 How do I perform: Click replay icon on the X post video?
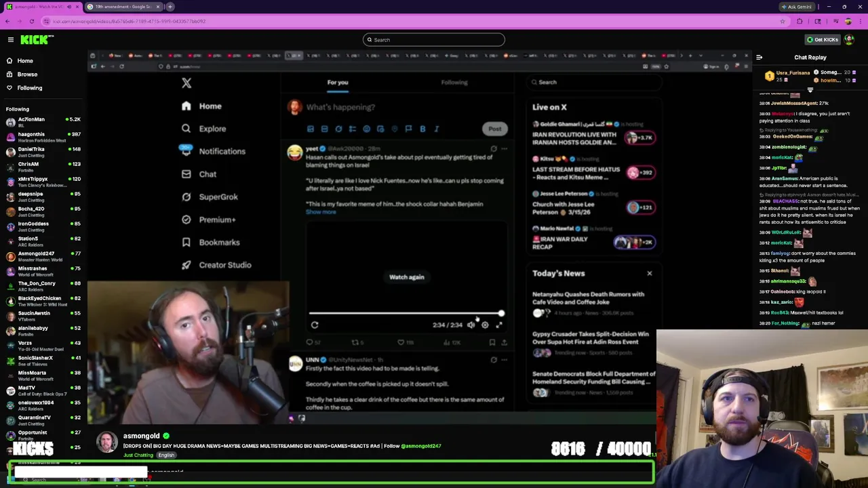pyautogui.click(x=315, y=325)
